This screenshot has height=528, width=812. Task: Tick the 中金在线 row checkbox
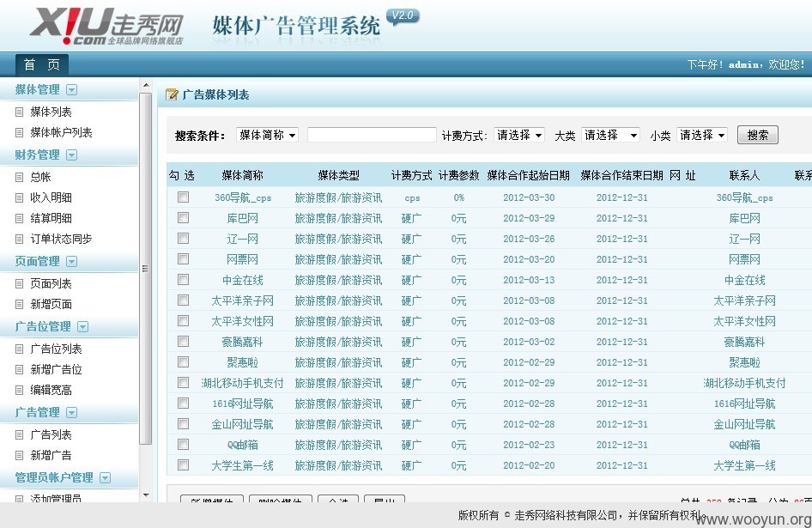tap(183, 280)
